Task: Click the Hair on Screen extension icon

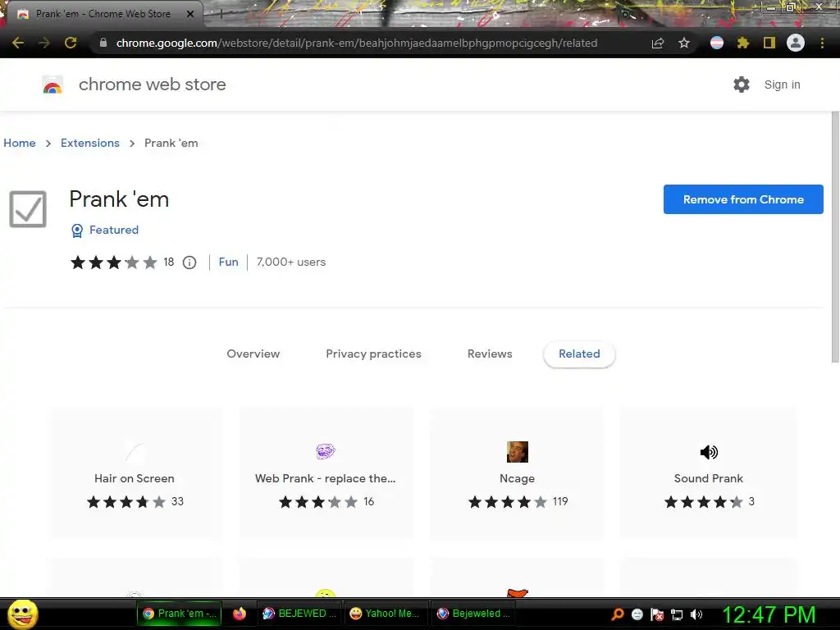Action: pos(135,452)
